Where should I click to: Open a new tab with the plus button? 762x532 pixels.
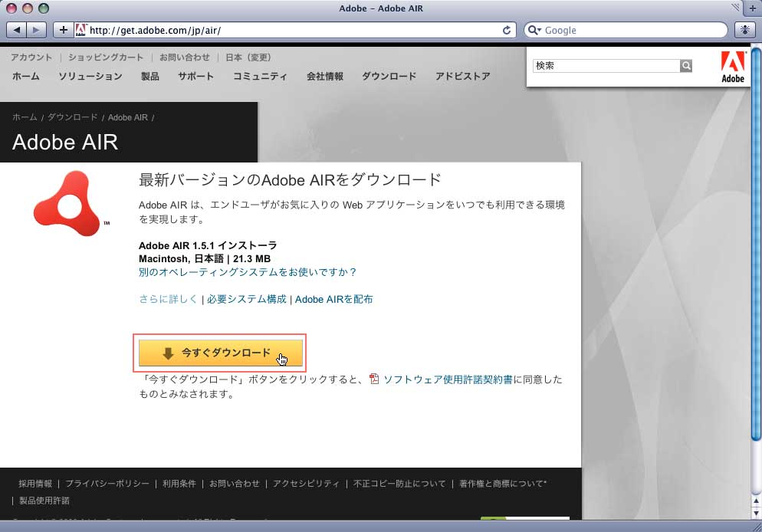tap(752, 8)
